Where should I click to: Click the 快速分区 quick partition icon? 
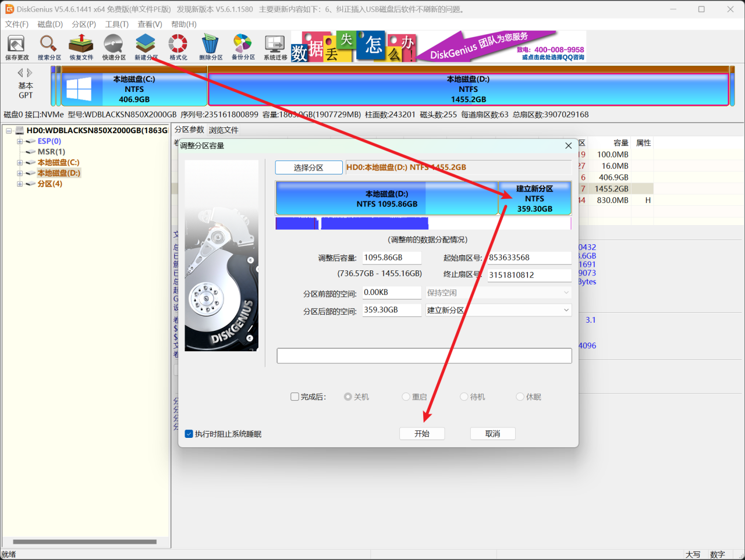click(113, 47)
